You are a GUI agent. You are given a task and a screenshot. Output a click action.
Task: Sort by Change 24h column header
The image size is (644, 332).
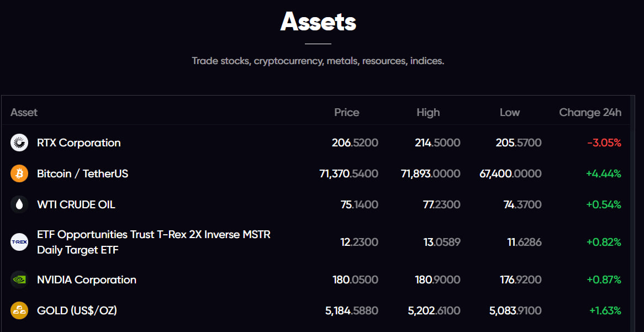(590, 112)
